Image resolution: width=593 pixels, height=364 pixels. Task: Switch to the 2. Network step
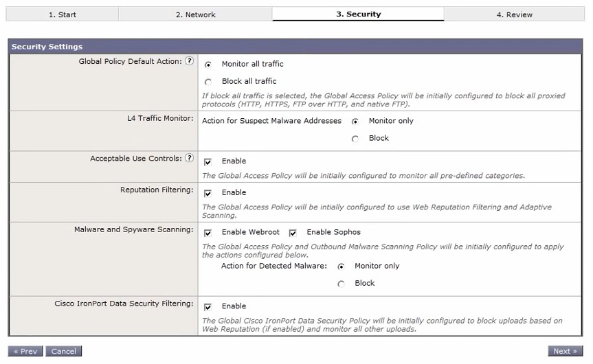click(x=195, y=14)
